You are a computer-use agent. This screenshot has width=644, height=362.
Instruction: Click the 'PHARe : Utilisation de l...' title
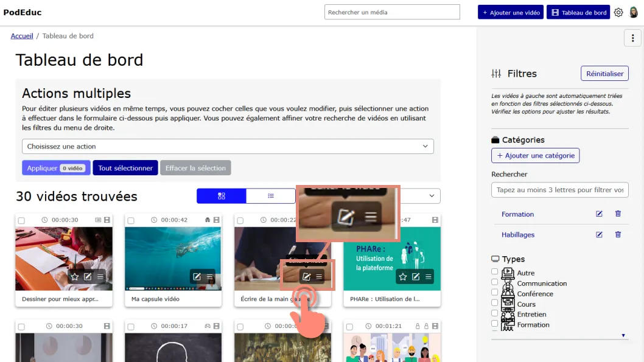point(385,299)
